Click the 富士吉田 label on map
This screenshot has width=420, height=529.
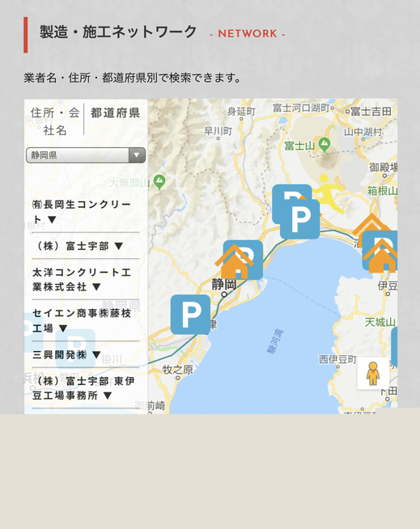371,112
